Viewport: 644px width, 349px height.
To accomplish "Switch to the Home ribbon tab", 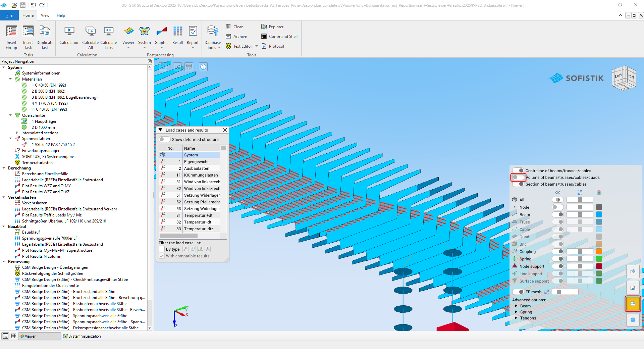I will tap(28, 15).
